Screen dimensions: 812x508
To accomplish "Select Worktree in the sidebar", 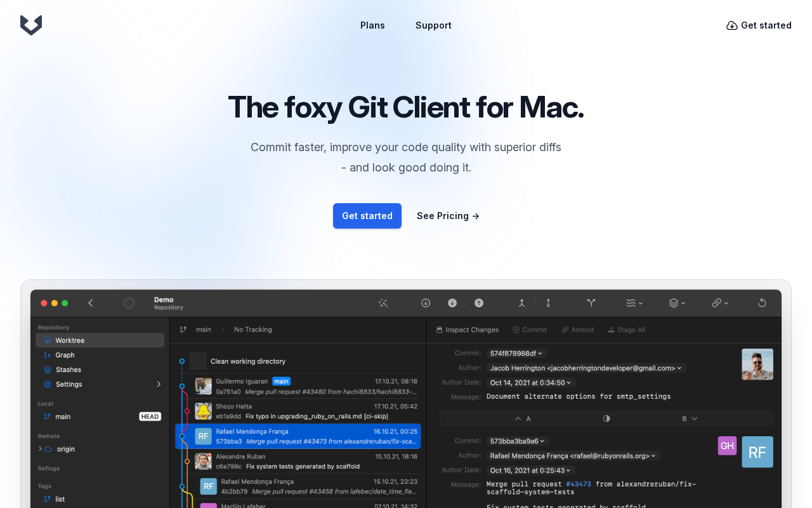I will (x=100, y=340).
